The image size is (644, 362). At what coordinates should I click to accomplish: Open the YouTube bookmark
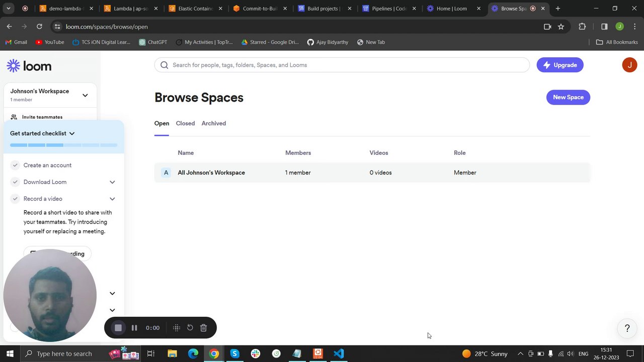coord(49,42)
